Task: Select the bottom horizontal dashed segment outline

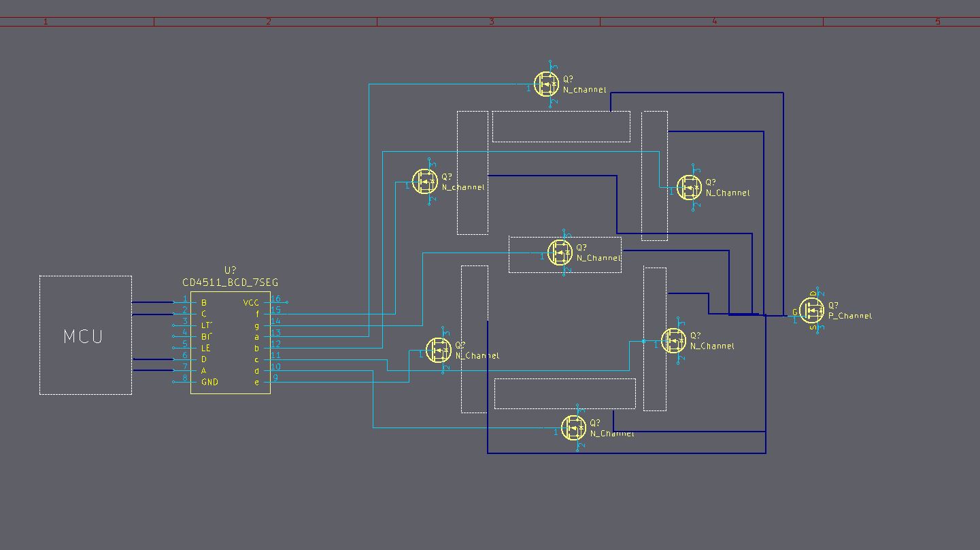Action: click(x=565, y=393)
